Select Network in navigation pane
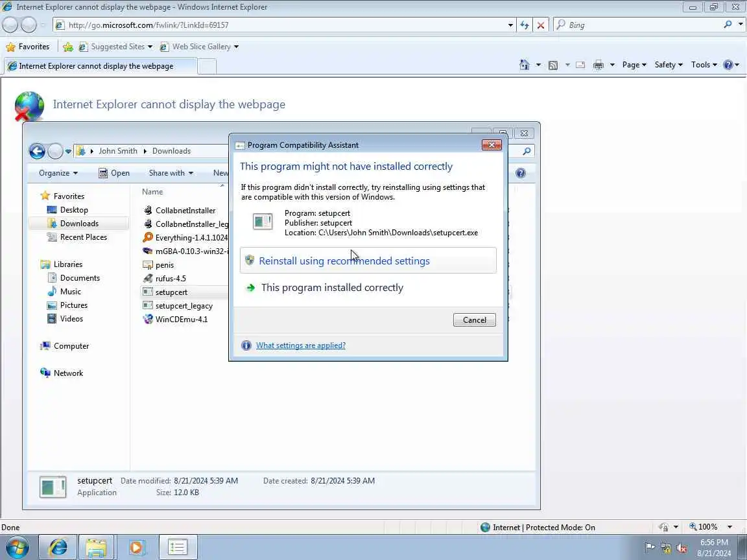The height and width of the screenshot is (560, 747). (68, 373)
